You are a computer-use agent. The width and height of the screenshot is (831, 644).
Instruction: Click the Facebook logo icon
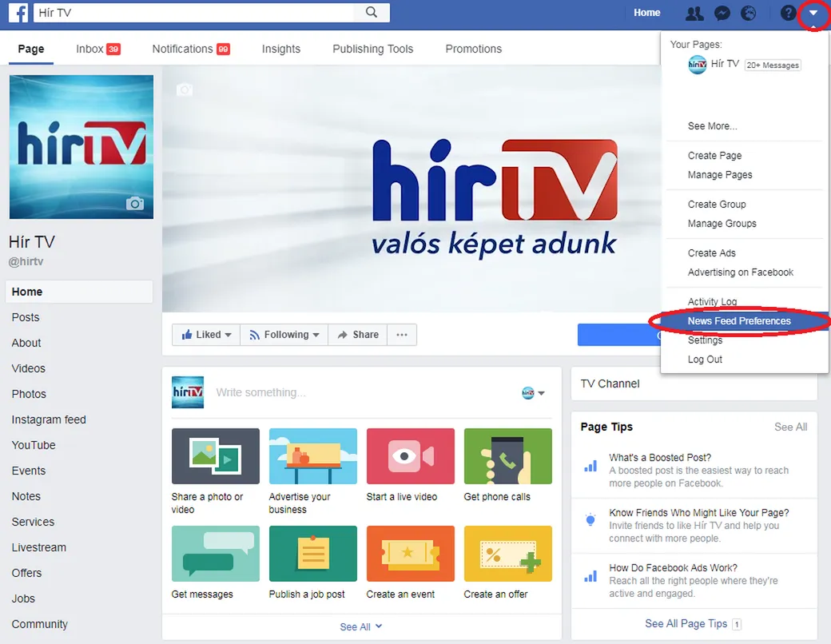tap(18, 13)
